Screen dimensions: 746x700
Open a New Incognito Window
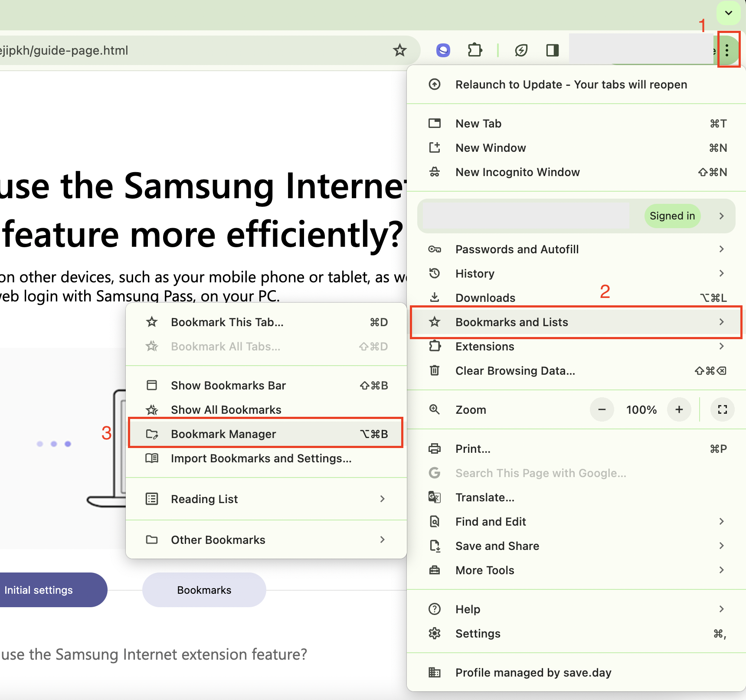[576, 172]
